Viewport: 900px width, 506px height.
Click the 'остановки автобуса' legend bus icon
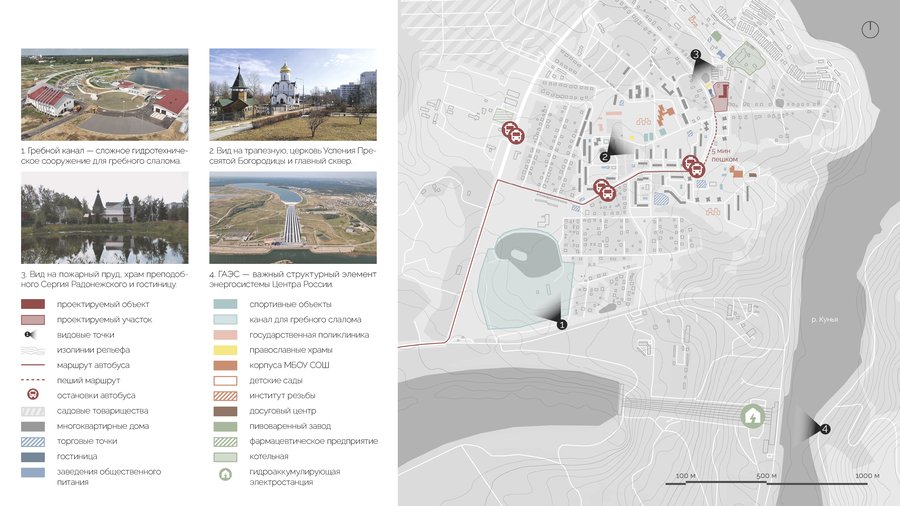tap(33, 395)
